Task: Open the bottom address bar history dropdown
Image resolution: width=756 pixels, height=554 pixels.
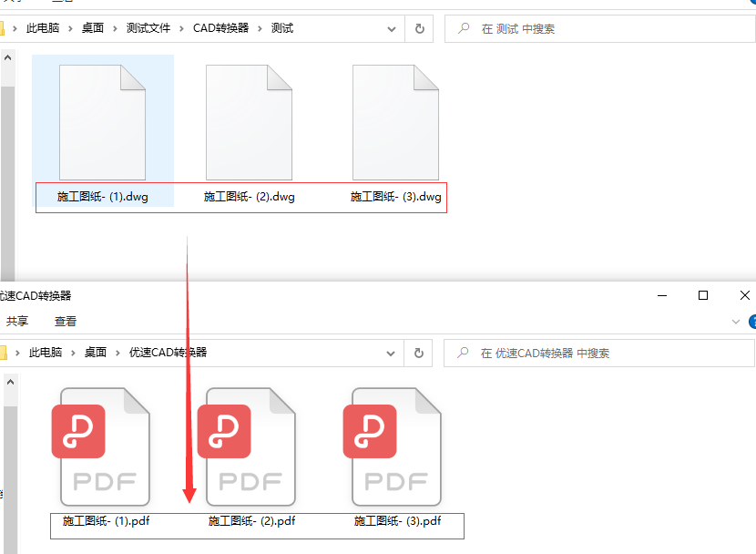Action: tap(390, 354)
